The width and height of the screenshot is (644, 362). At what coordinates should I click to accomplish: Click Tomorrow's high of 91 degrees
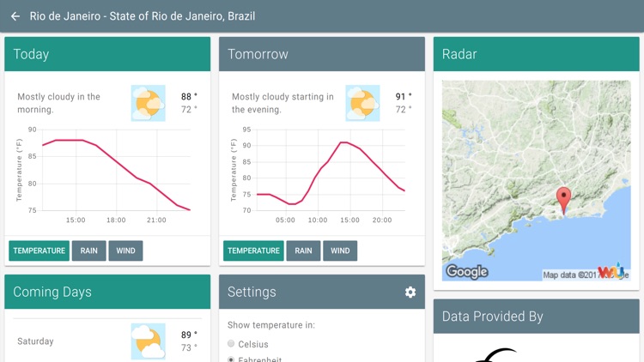tap(404, 96)
